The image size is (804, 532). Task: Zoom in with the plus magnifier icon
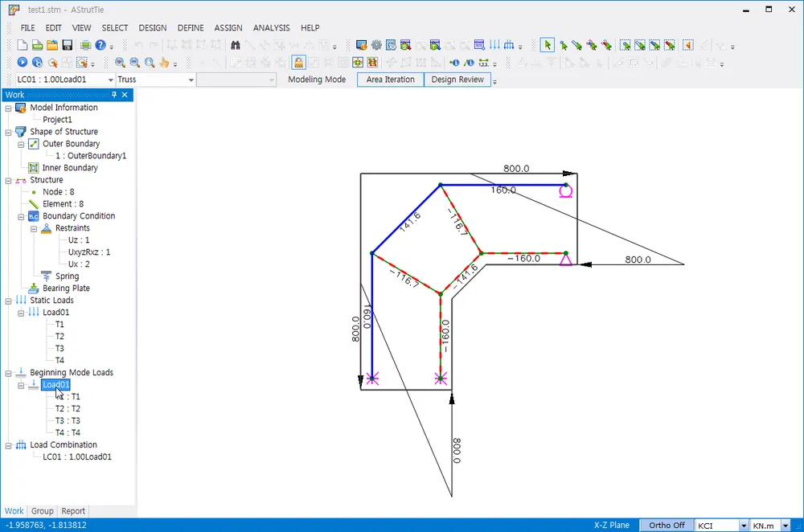pos(120,63)
